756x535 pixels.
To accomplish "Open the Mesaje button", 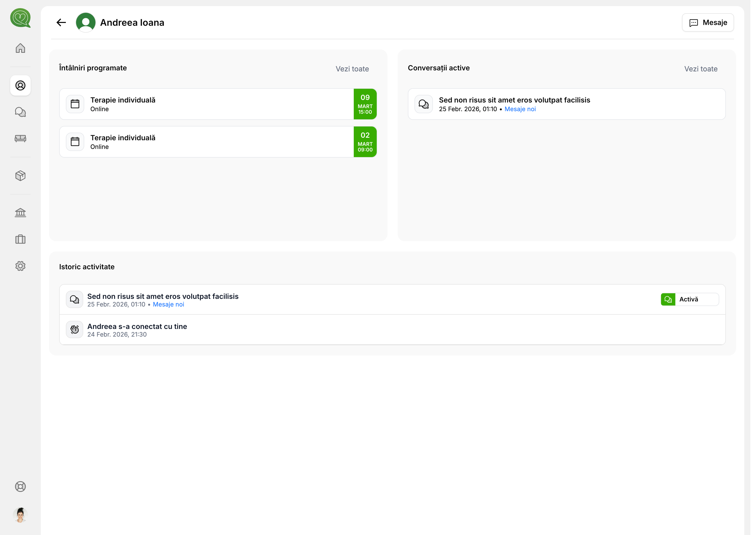I will click(708, 22).
